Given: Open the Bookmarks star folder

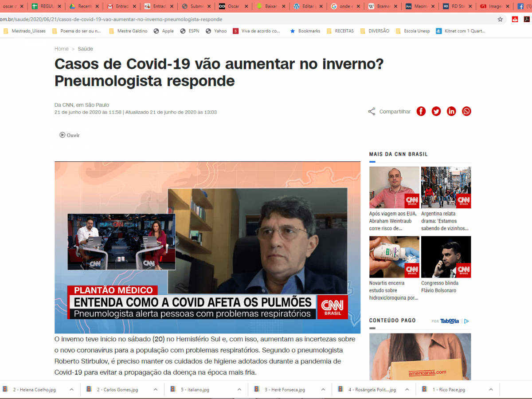Looking at the screenshot, I should (305, 31).
